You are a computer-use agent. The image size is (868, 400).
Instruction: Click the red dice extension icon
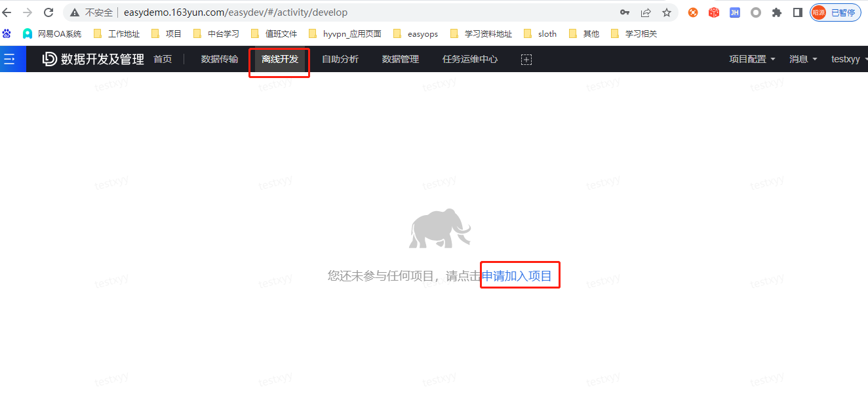coord(713,12)
